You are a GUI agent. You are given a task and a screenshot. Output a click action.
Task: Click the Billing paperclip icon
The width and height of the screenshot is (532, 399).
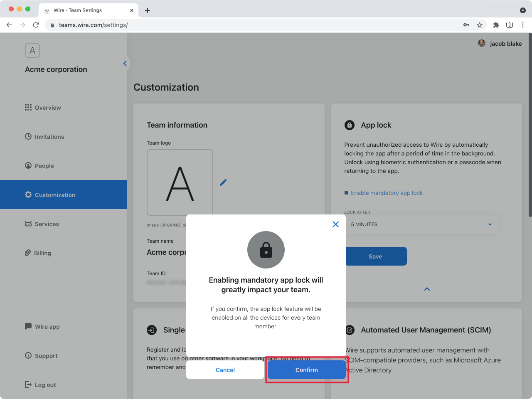[x=28, y=253]
